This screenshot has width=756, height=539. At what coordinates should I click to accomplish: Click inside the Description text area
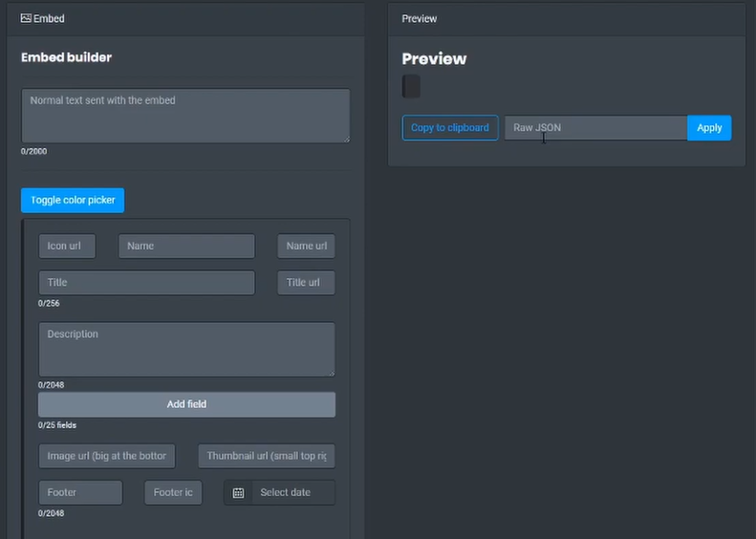(x=186, y=350)
